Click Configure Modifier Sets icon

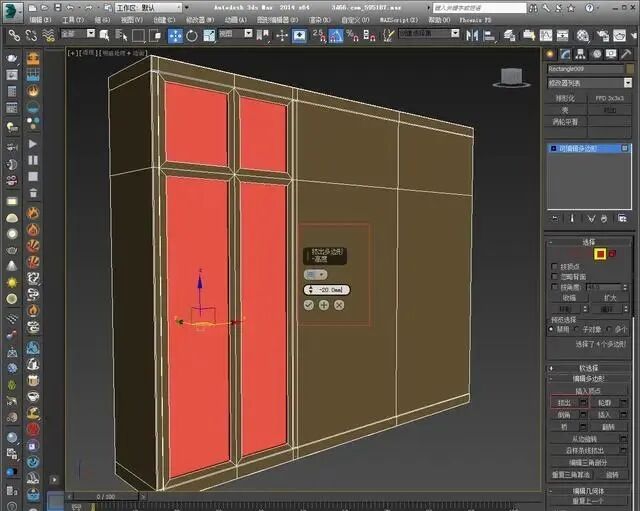click(x=622, y=218)
